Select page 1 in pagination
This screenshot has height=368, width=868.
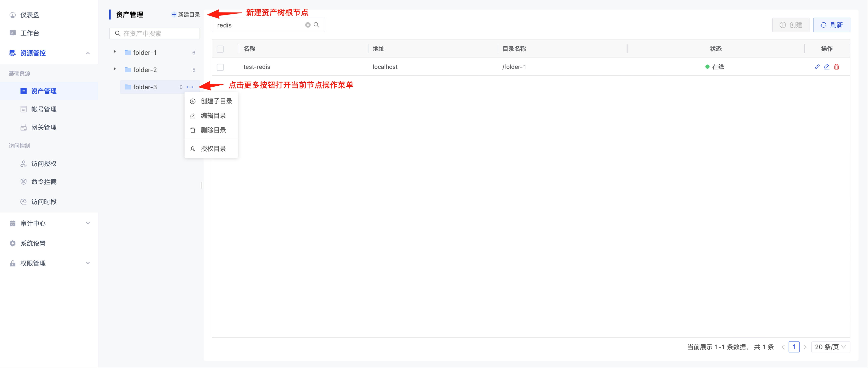click(794, 347)
